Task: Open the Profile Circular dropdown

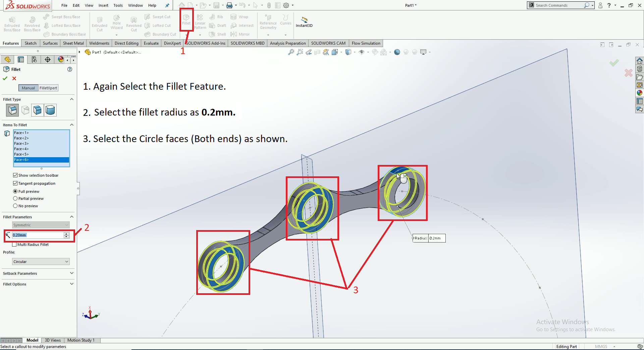Action: tap(41, 262)
